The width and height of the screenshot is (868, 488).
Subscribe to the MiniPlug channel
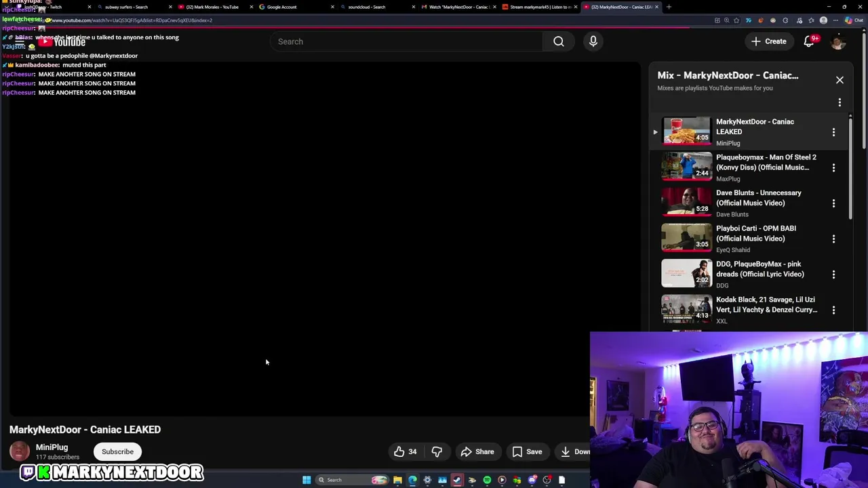[117, 451]
